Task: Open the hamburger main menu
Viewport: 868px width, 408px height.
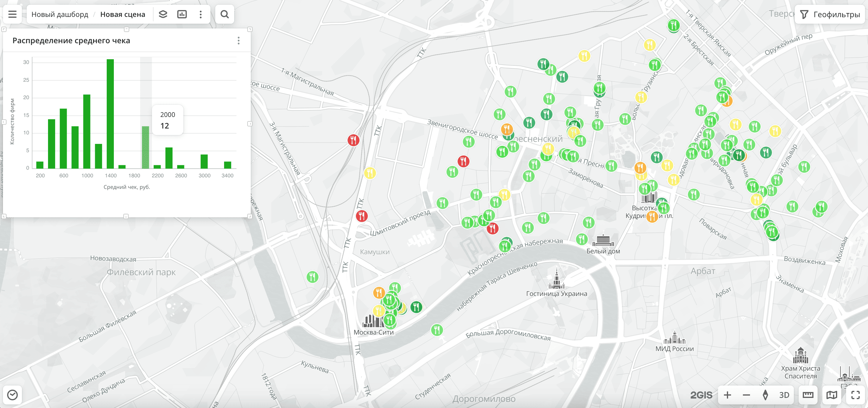Action: [12, 14]
